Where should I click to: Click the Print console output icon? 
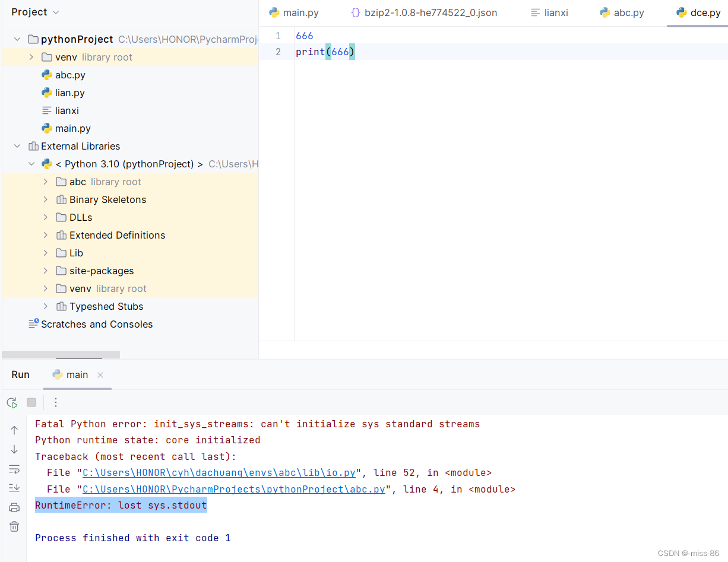click(x=14, y=507)
